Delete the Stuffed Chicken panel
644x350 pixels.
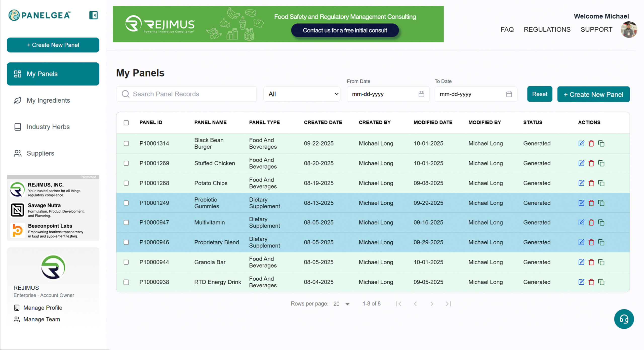coord(591,163)
